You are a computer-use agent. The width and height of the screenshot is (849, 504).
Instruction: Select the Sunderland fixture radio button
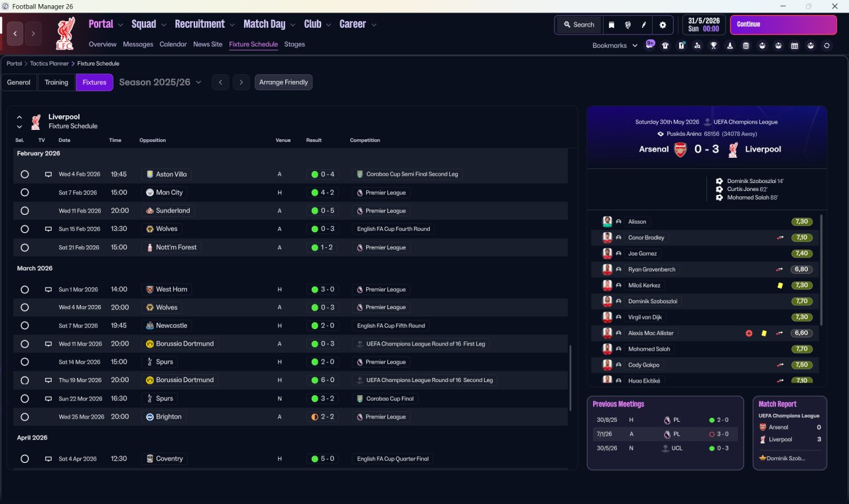(x=25, y=211)
